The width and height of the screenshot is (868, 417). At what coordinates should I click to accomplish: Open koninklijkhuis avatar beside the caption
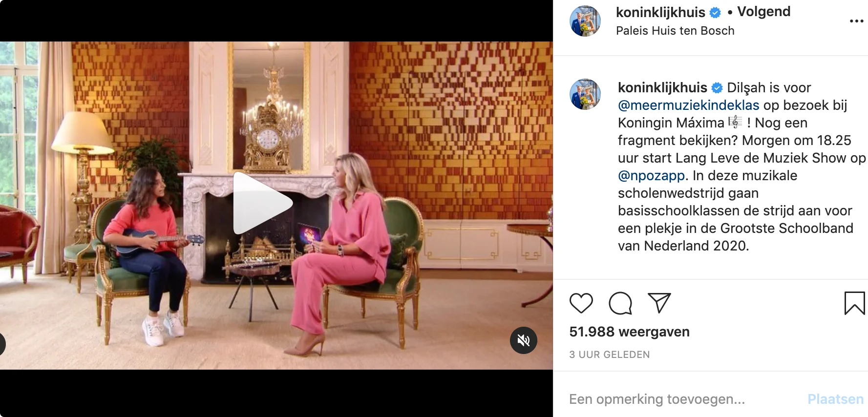coord(585,94)
